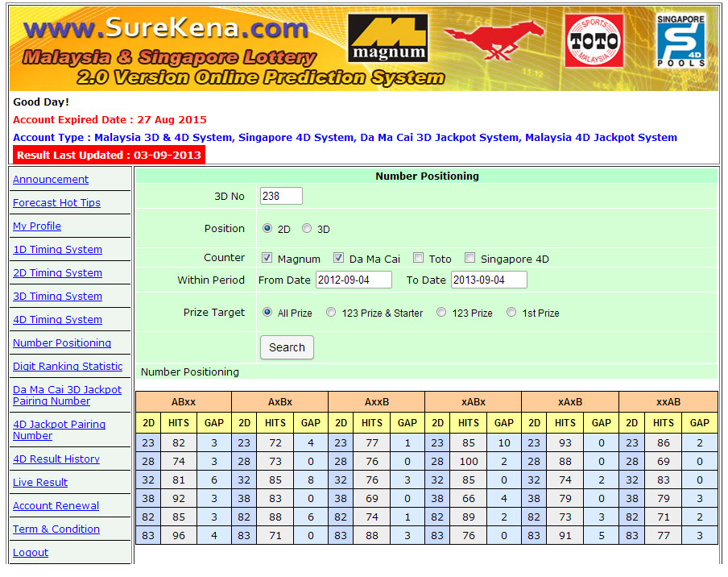Screen dimensions: 728x577
Task: Tick the Singapore 4D checkbox
Action: pos(469,259)
